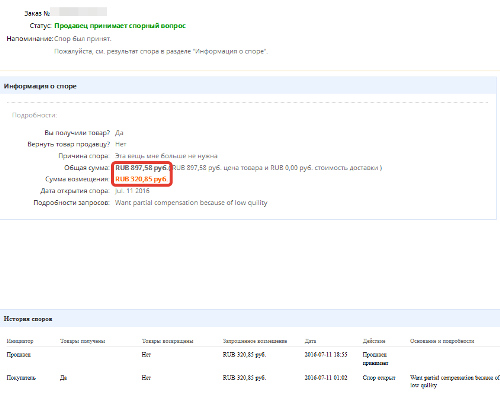The width and height of the screenshot is (500, 393).
Task: Select reason "Эта вещь мне больше не нужна"
Action: pos(166,156)
